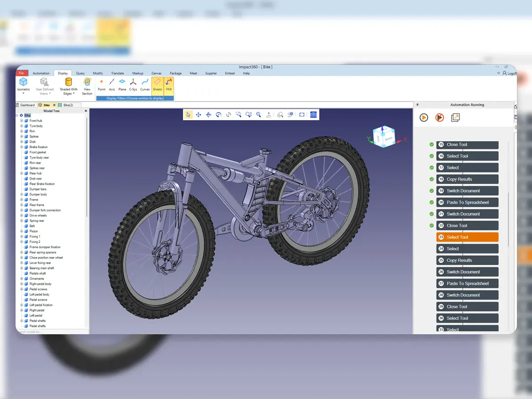Activate the View Section tool

coord(87,86)
